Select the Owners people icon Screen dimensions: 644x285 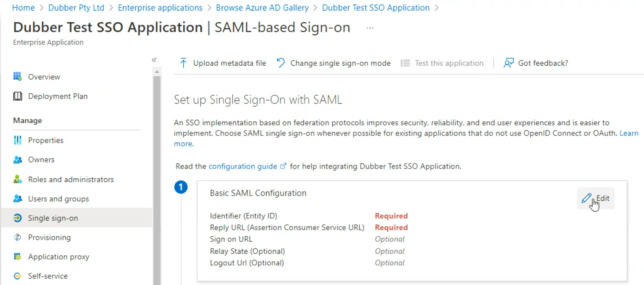[17, 159]
